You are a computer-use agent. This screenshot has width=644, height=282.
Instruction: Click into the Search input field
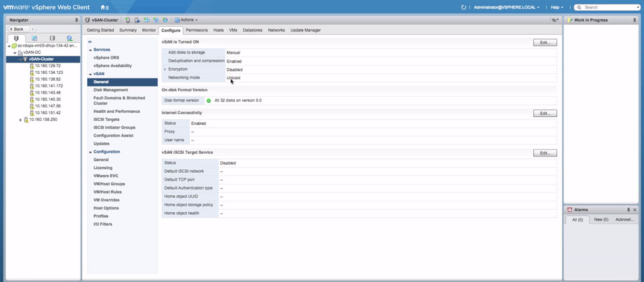coord(607,7)
